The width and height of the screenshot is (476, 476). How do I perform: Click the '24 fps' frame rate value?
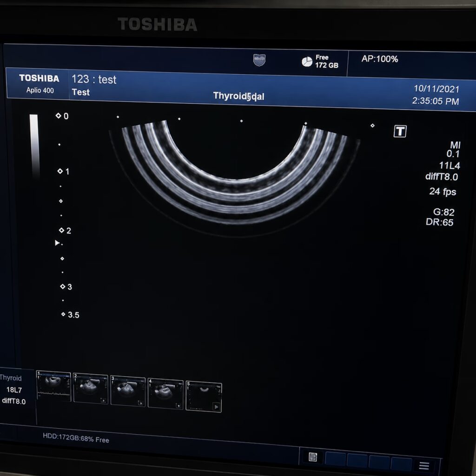443,192
